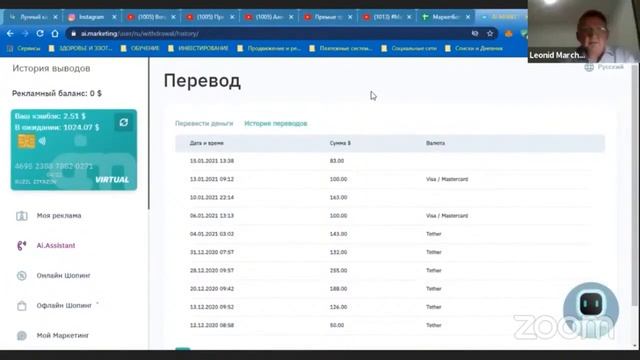Screen dimensions: 640x360
Task: Click the Сумма $ column header
Action: [340, 143]
